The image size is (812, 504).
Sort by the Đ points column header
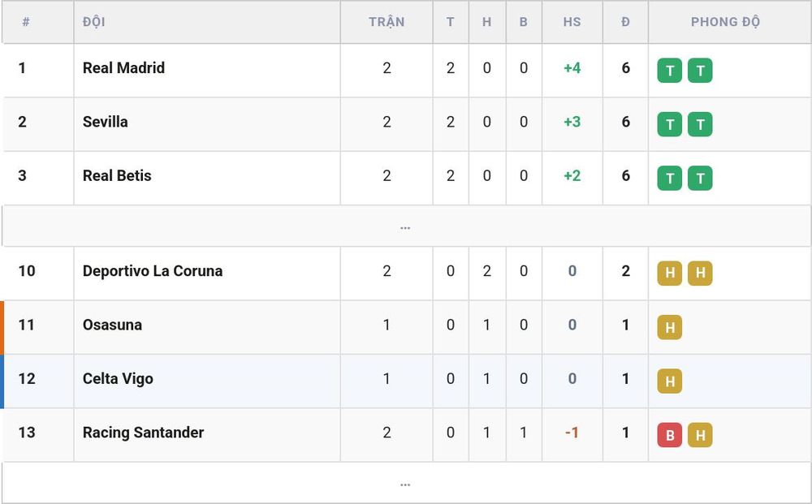click(x=625, y=22)
